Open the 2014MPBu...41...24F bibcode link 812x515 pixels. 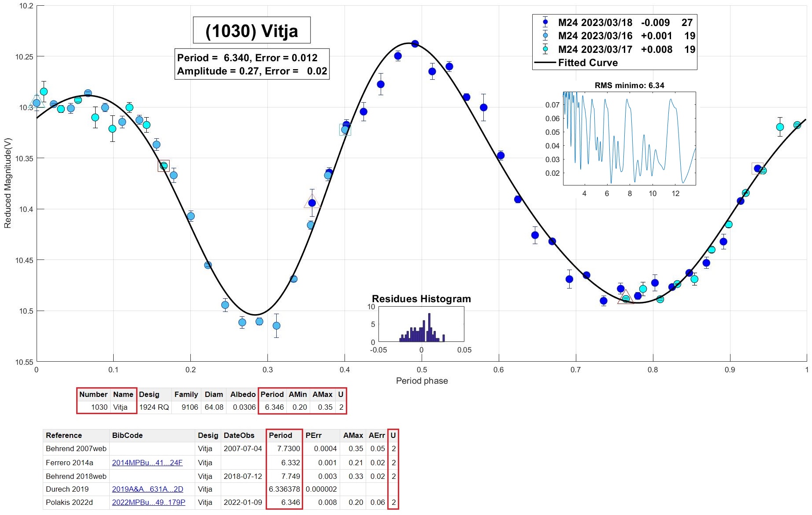coord(147,463)
